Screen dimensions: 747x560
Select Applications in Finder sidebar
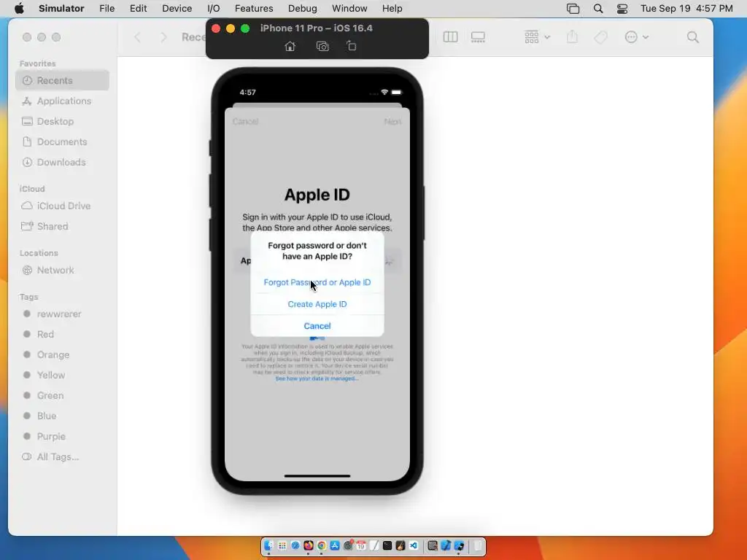pos(63,101)
